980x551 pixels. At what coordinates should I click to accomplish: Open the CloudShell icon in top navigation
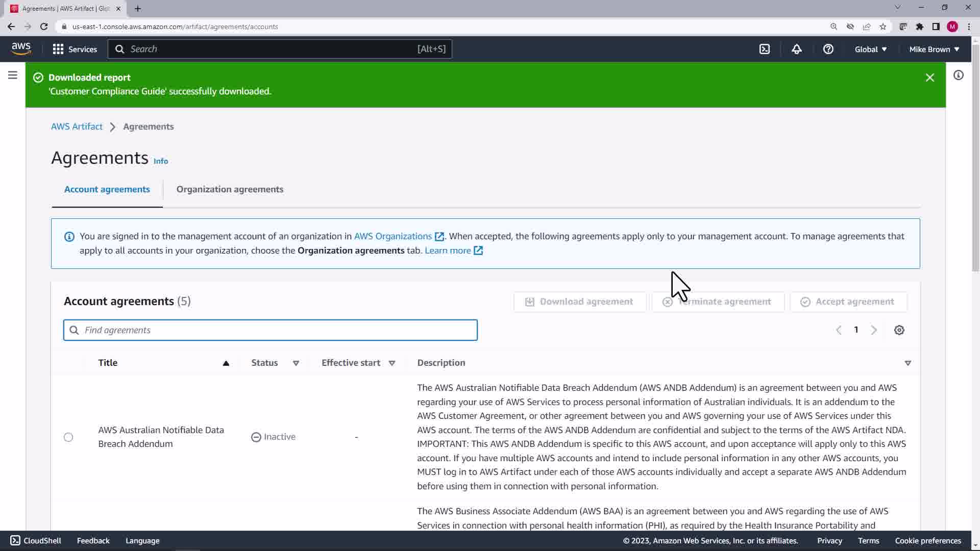click(764, 49)
